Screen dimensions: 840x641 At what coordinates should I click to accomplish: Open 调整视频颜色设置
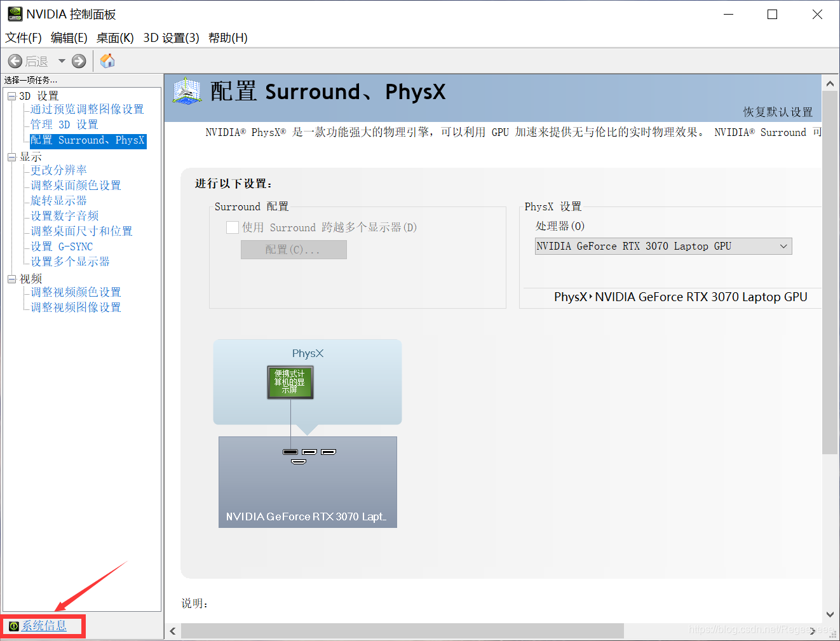tap(76, 292)
